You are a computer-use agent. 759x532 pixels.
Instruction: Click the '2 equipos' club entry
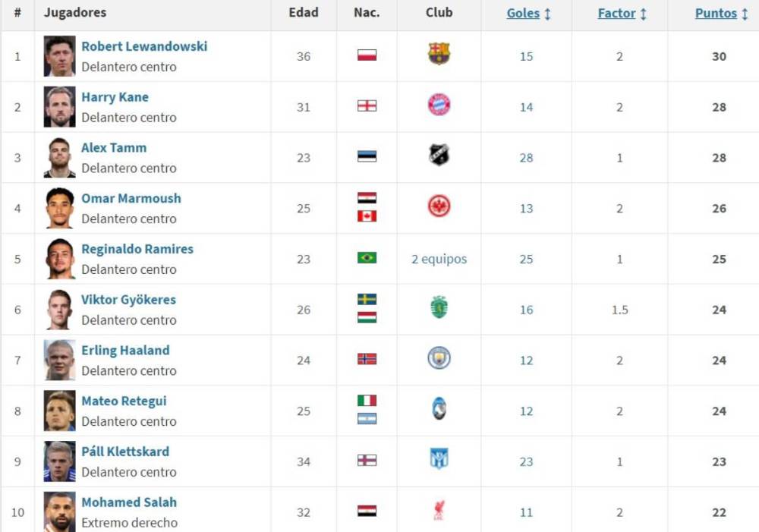438,259
